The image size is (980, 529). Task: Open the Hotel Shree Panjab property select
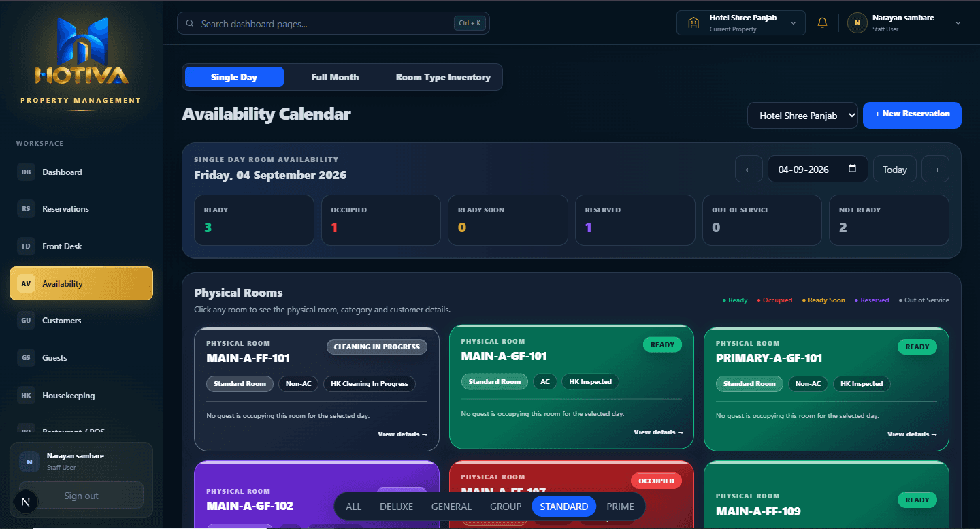point(802,116)
